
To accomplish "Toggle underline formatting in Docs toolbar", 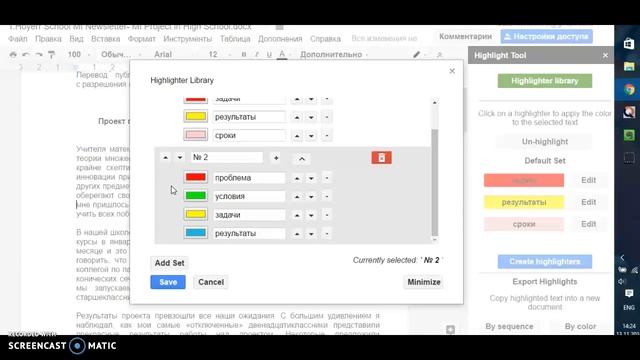I will 269,54.
